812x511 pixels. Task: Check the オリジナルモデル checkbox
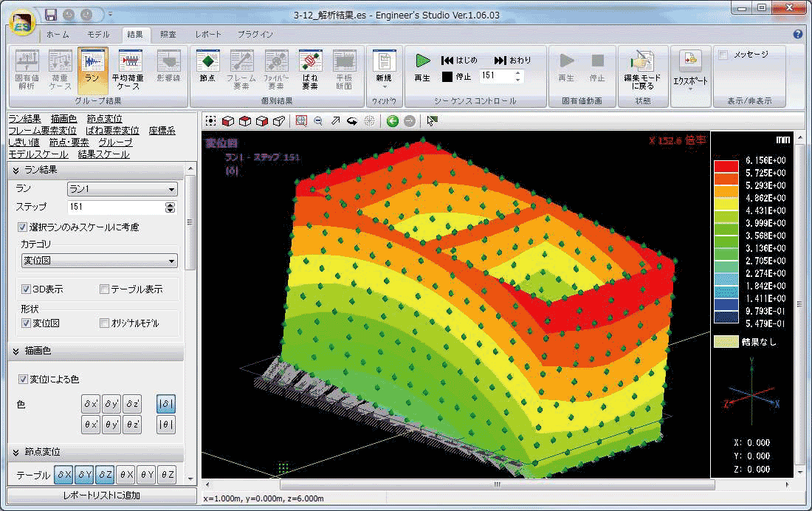(104, 323)
